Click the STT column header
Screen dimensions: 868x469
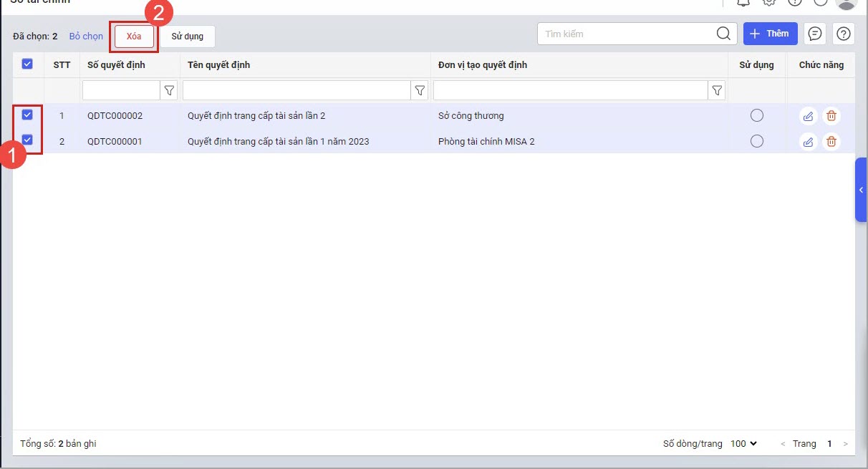[x=62, y=65]
